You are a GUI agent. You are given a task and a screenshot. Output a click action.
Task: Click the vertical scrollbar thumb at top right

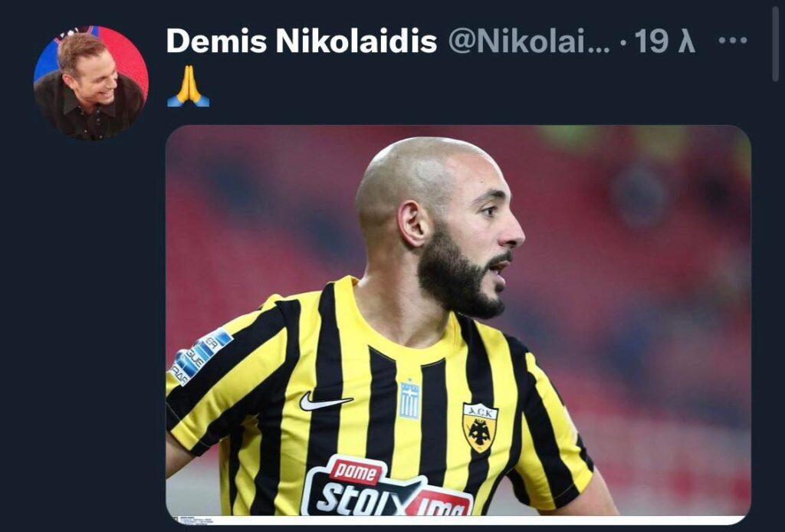point(776,44)
